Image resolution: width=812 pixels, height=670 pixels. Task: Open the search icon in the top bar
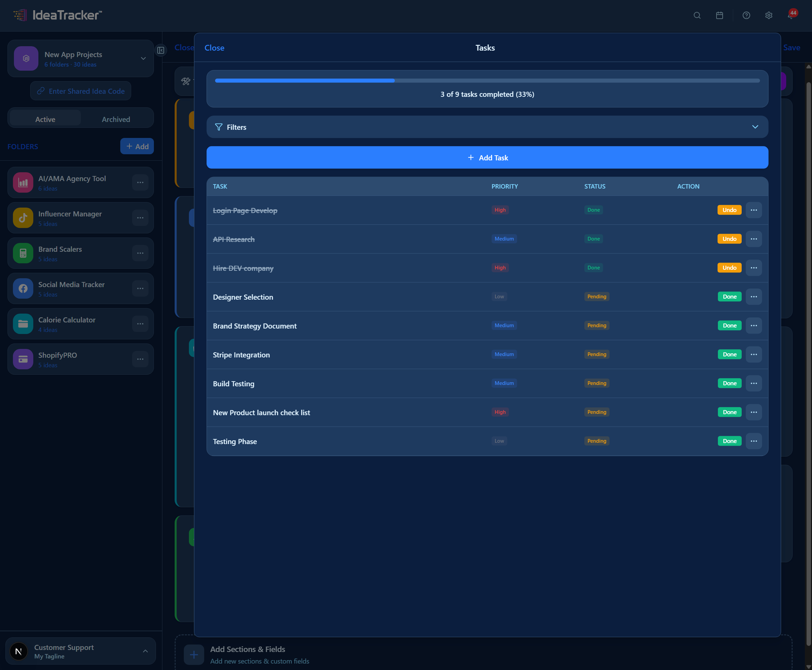(x=697, y=15)
